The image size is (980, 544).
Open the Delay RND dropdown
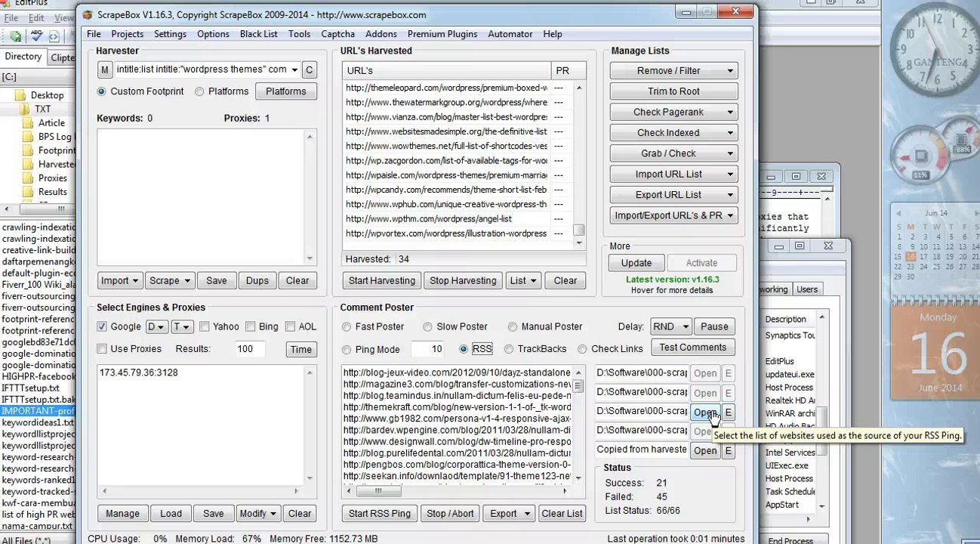[x=670, y=326]
